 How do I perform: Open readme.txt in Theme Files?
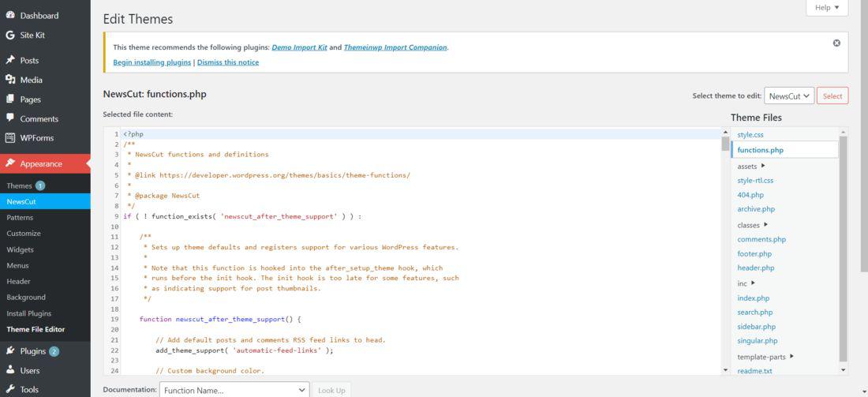tap(754, 371)
